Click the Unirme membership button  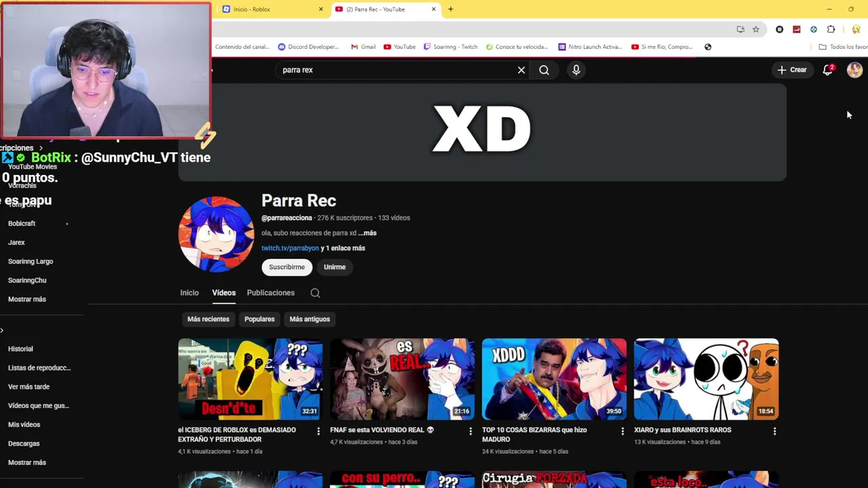(x=334, y=267)
